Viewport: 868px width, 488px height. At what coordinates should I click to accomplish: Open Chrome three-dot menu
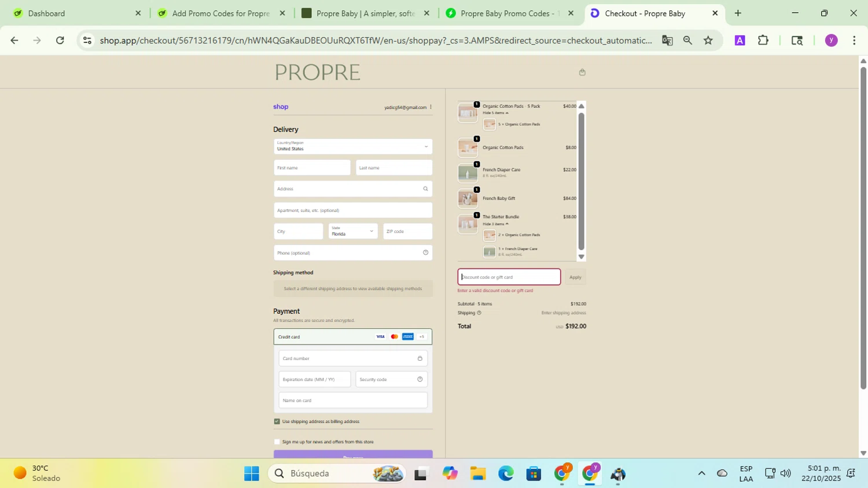(x=854, y=41)
